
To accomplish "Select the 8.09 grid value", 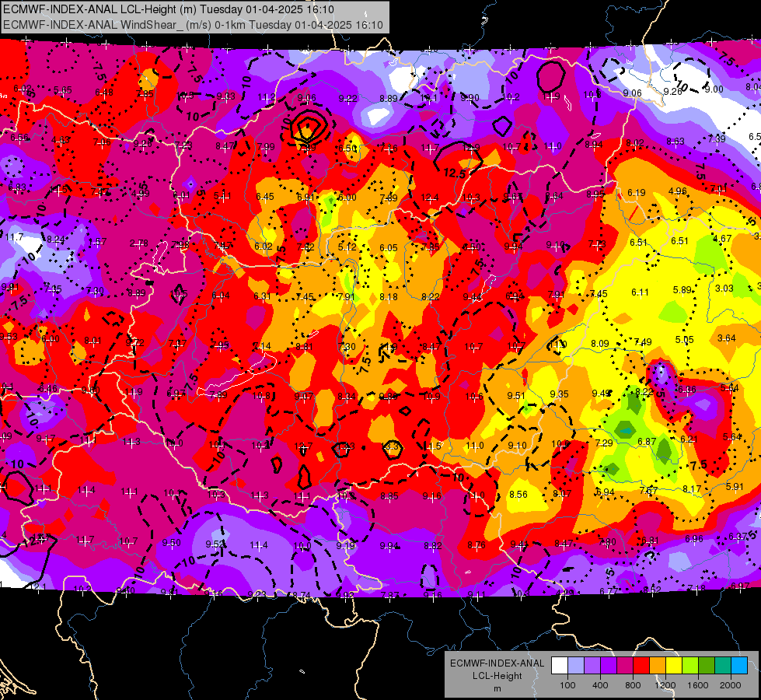I will [600, 344].
